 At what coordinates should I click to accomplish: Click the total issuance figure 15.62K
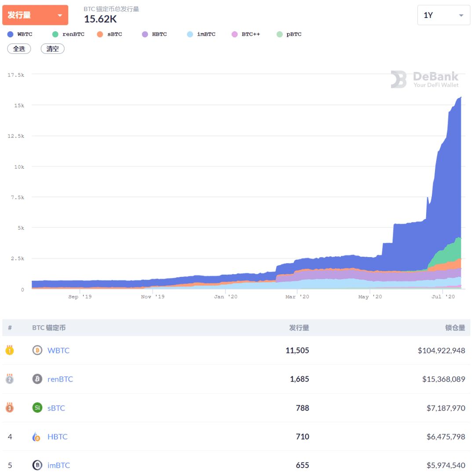pyautogui.click(x=100, y=19)
